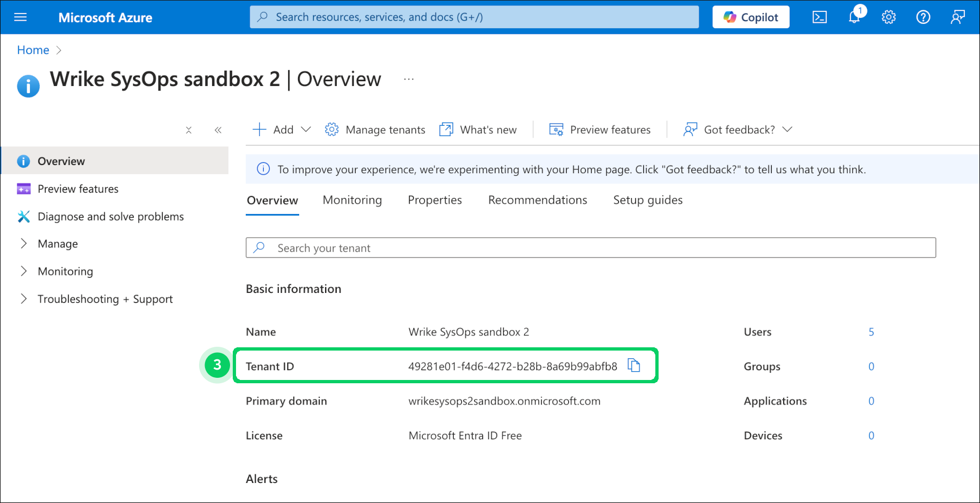This screenshot has height=503, width=980.
Task: Open the Help question mark icon
Action: point(923,17)
